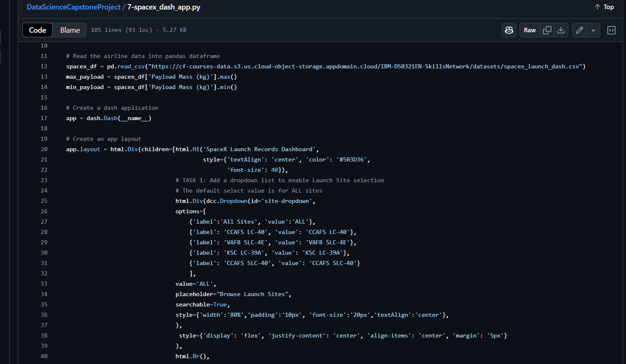Screen dimensions: 626x364
Task: Click the 'VAFB SLC-4E' label string
Action: 246,242
